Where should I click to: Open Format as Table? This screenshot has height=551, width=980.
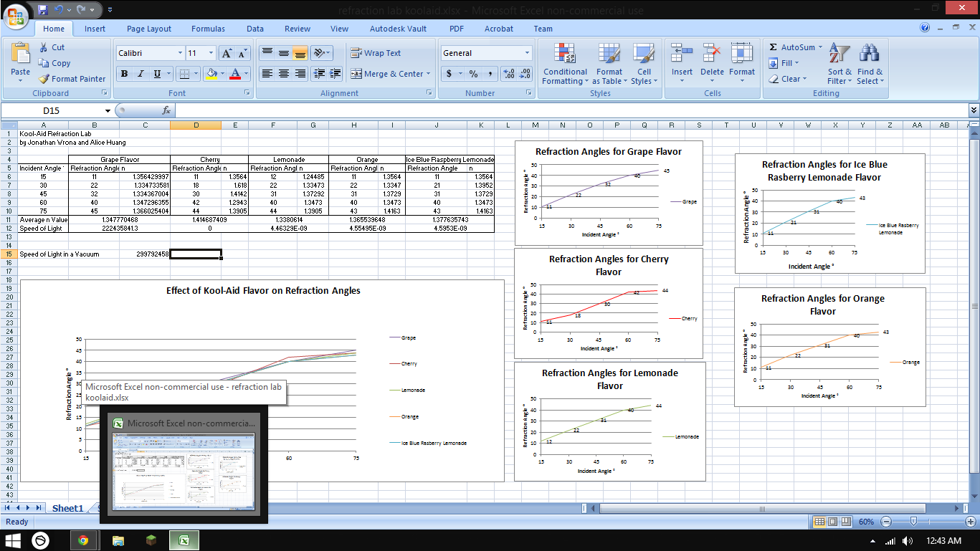click(x=609, y=63)
